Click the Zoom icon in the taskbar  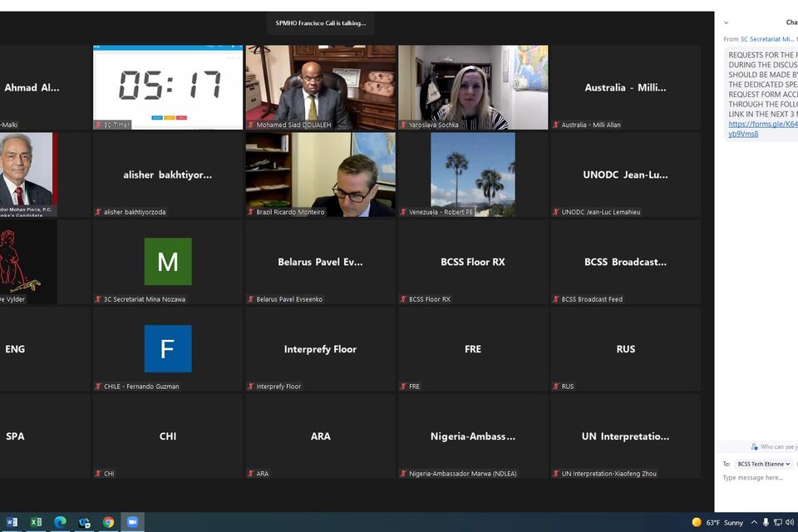tap(132, 522)
